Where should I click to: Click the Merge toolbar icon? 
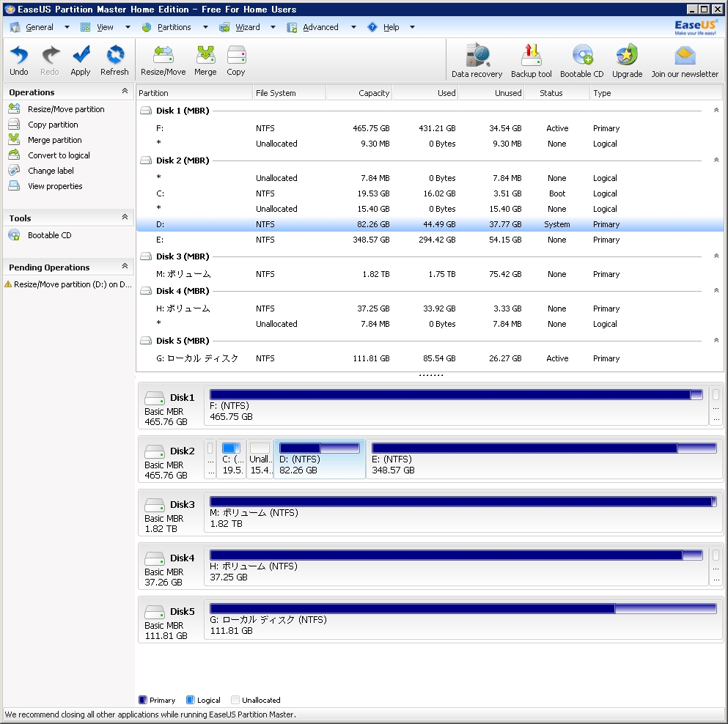point(205,60)
